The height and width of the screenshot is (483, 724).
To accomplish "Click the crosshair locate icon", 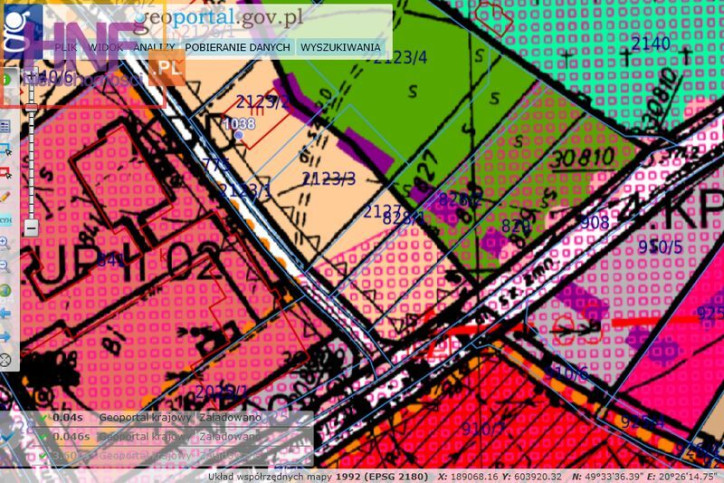I will [x=5, y=360].
